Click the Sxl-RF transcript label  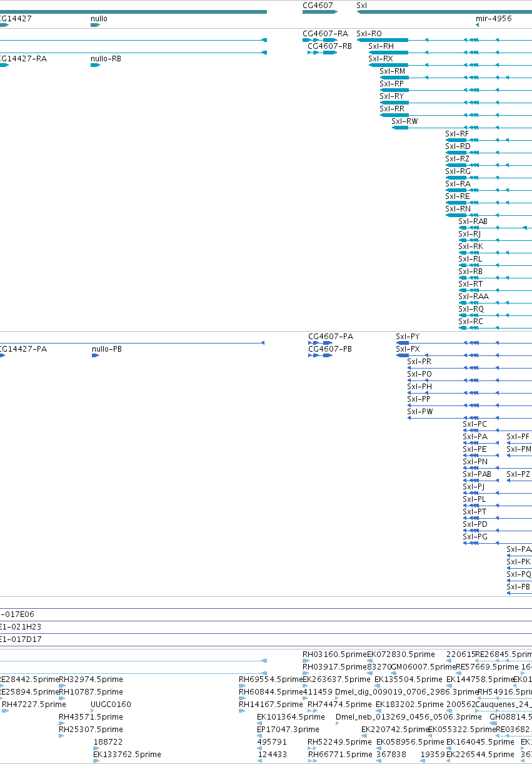[457, 134]
